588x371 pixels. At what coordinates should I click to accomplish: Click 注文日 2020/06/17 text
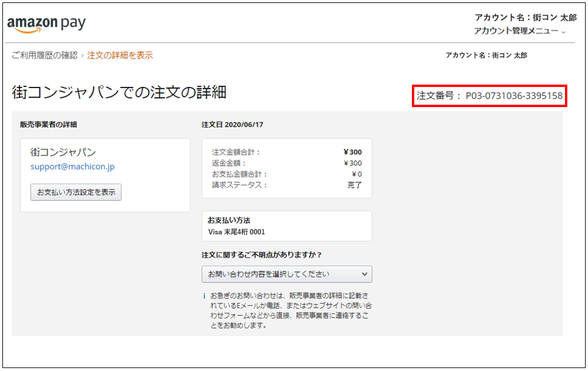[232, 125]
